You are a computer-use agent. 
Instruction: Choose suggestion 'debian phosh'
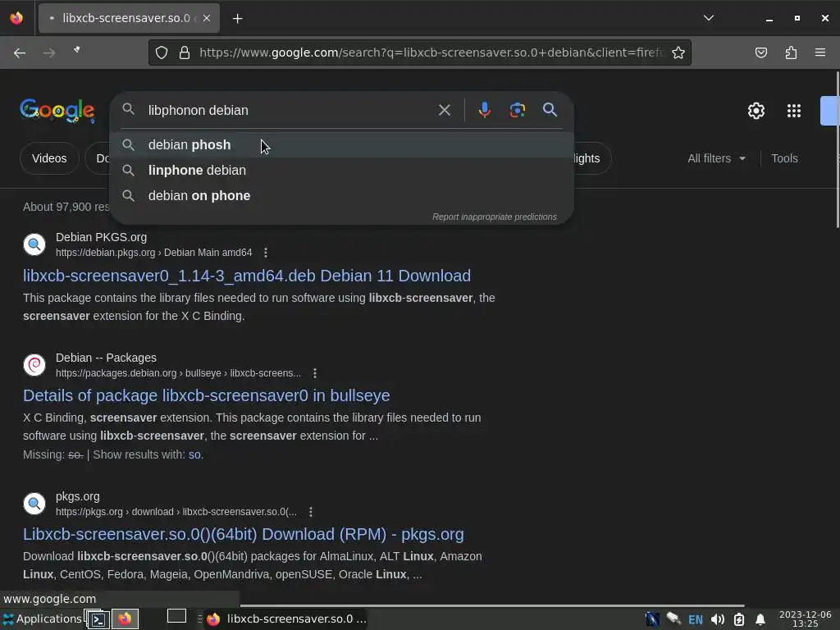pyautogui.click(x=342, y=144)
